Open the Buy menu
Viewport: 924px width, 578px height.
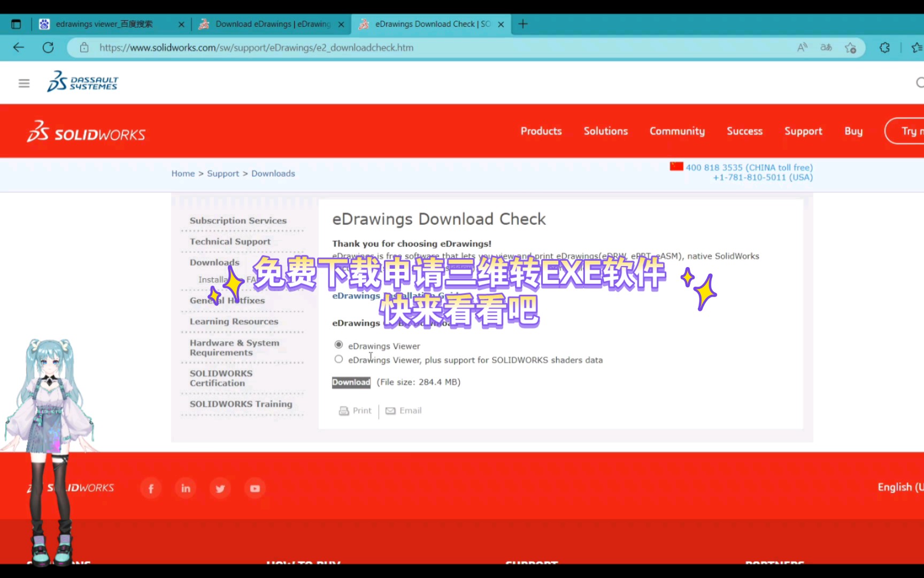pos(853,131)
